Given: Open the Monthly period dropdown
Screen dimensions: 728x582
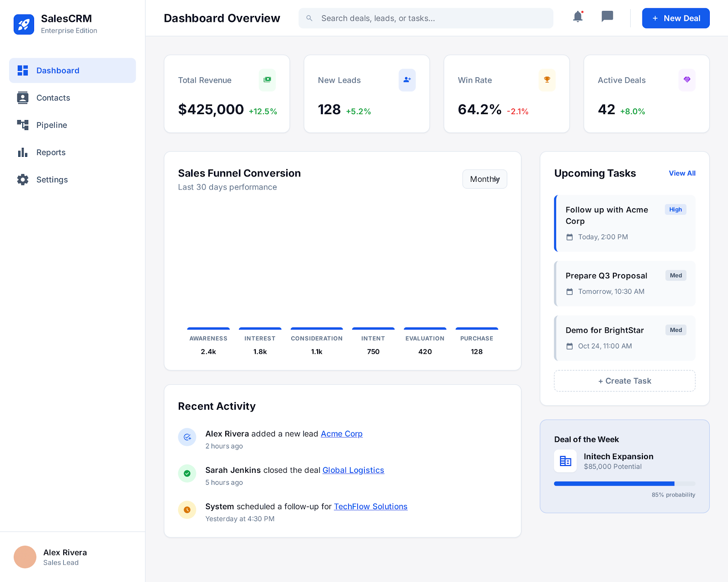Looking at the screenshot, I should [x=485, y=179].
